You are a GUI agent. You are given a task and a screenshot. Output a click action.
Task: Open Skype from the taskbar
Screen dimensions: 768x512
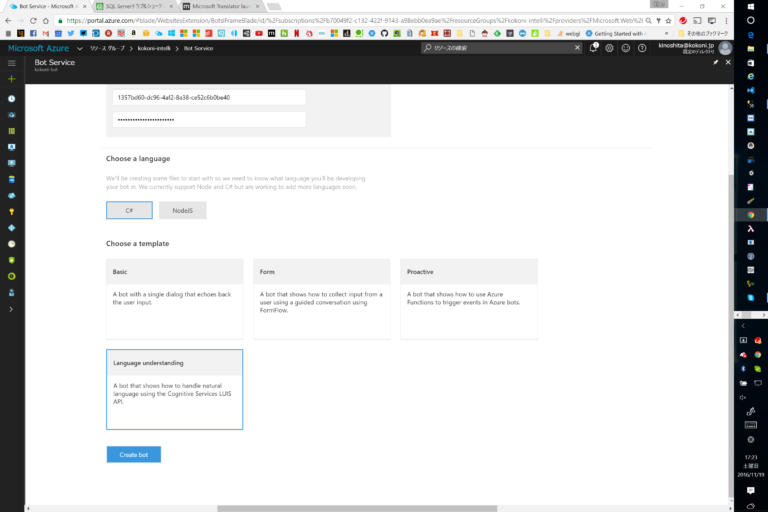tap(751, 297)
